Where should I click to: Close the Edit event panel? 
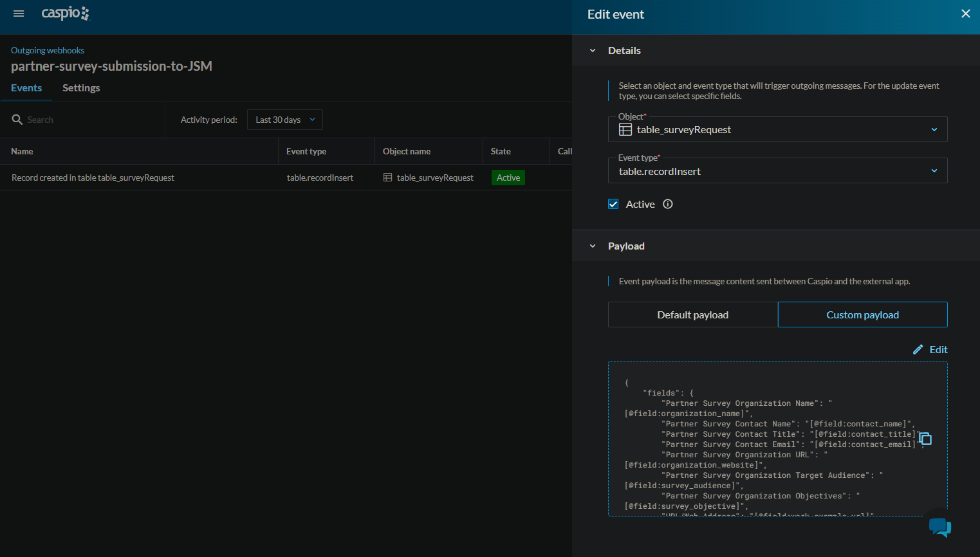pos(965,14)
